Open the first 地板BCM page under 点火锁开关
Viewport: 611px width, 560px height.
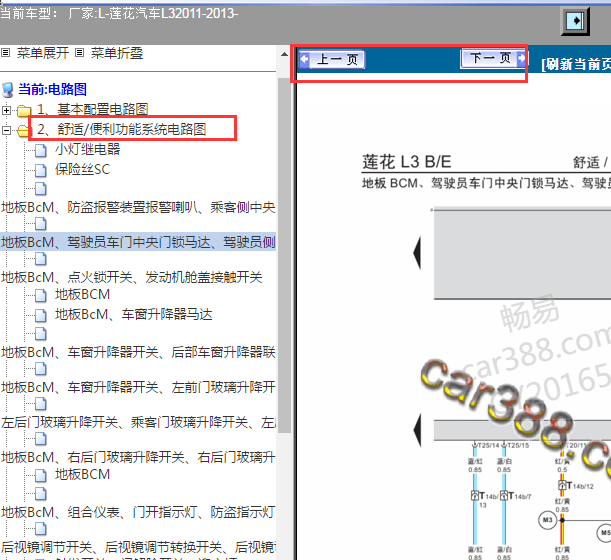83,294
